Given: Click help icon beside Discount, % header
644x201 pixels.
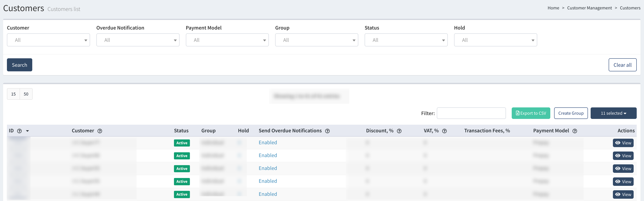Looking at the screenshot, I should coord(399,131).
